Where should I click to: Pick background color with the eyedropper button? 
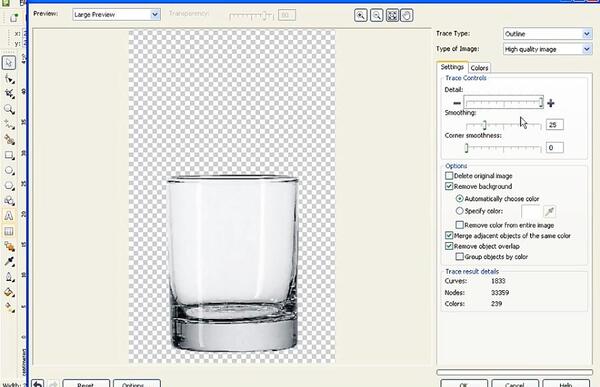[549, 211]
